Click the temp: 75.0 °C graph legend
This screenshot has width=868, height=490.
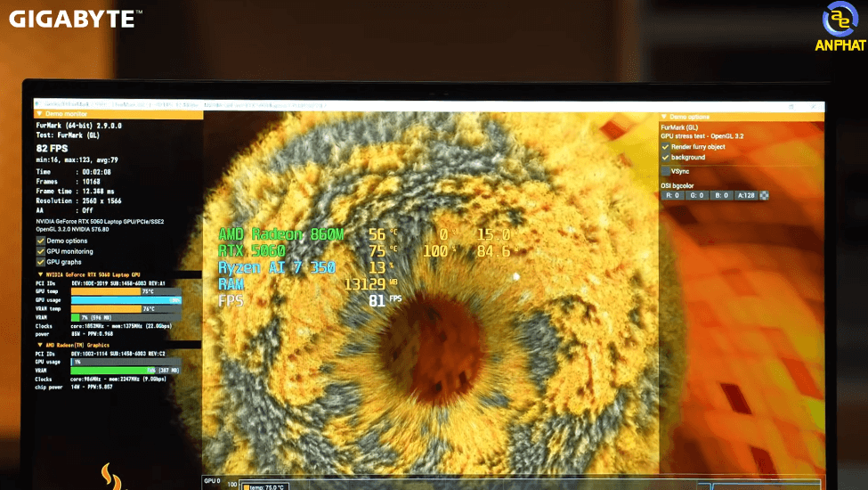(x=264, y=486)
